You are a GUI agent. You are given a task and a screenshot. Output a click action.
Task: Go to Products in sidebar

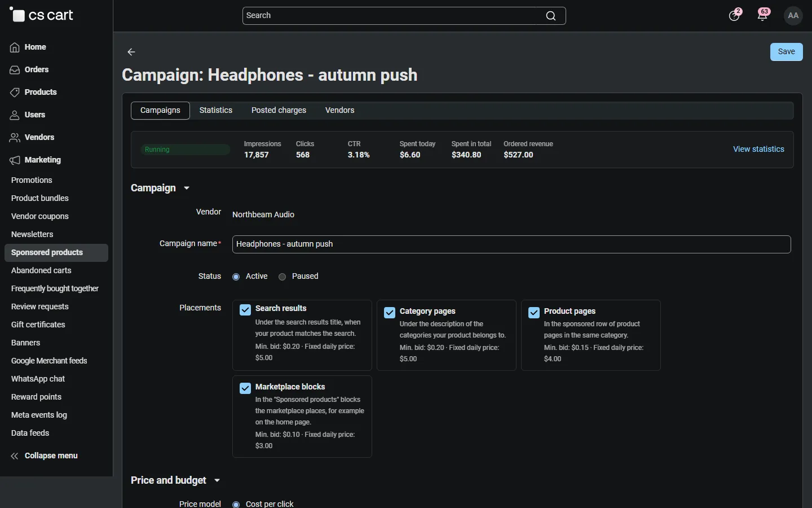tap(33, 93)
